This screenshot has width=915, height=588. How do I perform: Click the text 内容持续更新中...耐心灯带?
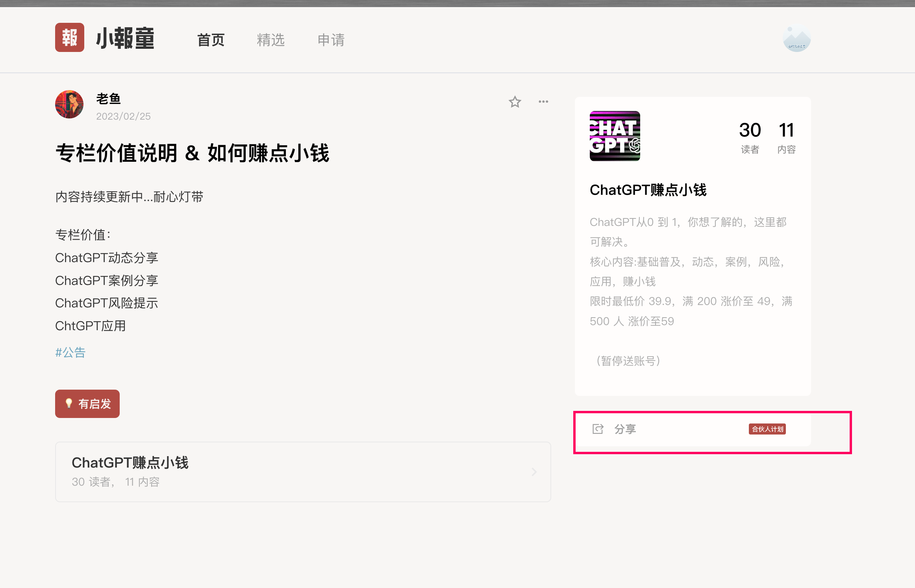point(130,197)
